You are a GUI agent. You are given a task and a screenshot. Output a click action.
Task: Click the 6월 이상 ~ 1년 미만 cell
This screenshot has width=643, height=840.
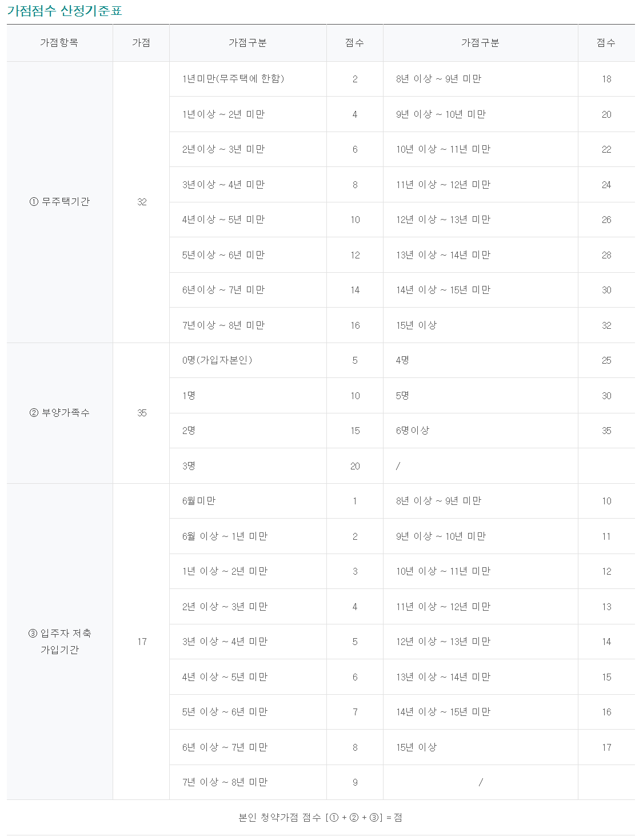(225, 536)
